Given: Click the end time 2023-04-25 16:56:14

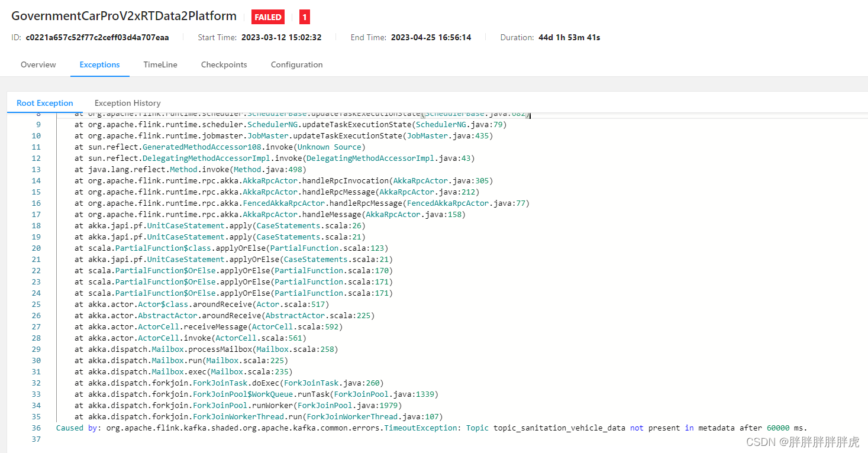Looking at the screenshot, I should click(x=431, y=37).
